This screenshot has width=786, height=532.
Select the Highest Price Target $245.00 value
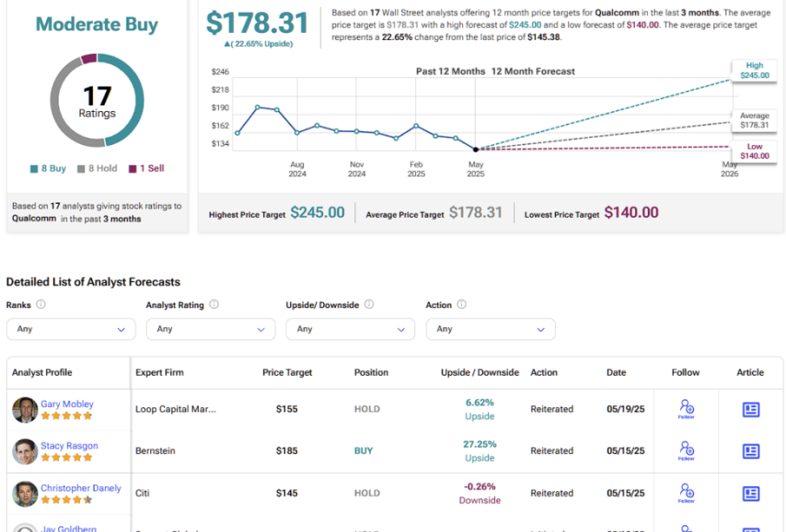click(x=317, y=213)
